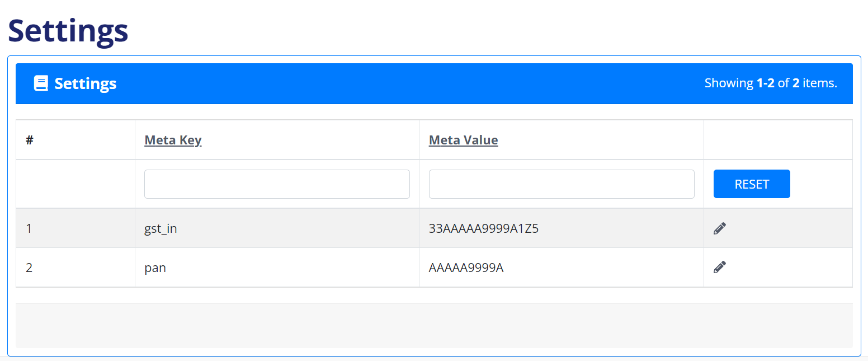This screenshot has width=868, height=361.
Task: Click the empty header cell above RESET
Action: point(777,140)
